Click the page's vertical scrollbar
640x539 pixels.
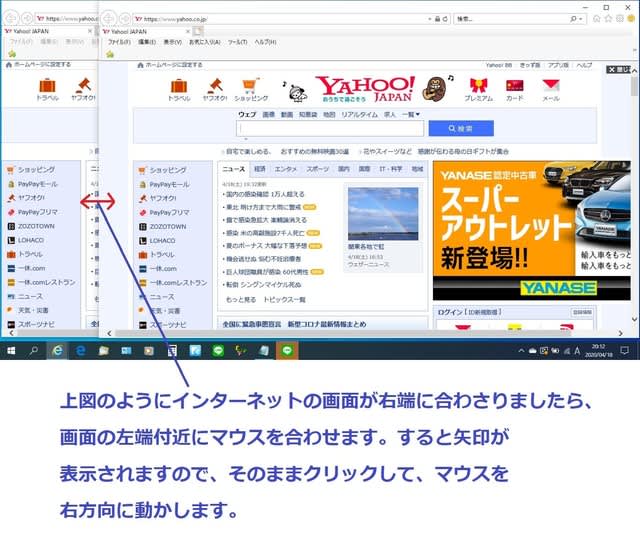pos(634,200)
